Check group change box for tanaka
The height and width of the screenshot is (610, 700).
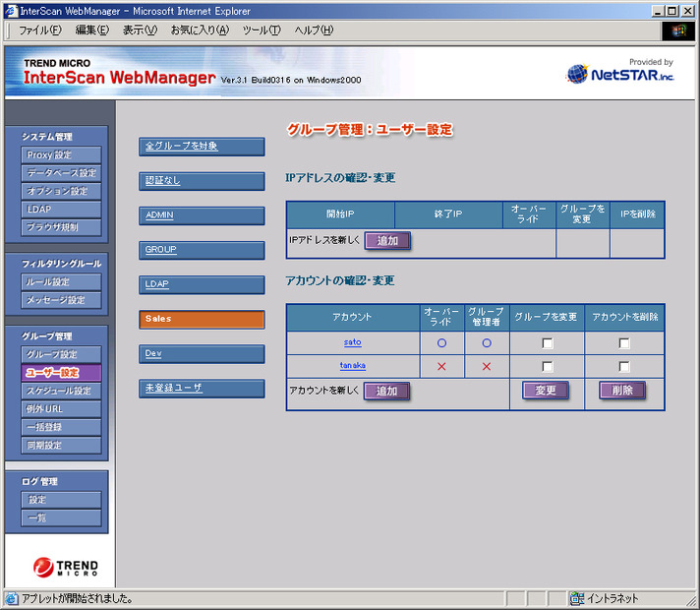[x=548, y=366]
